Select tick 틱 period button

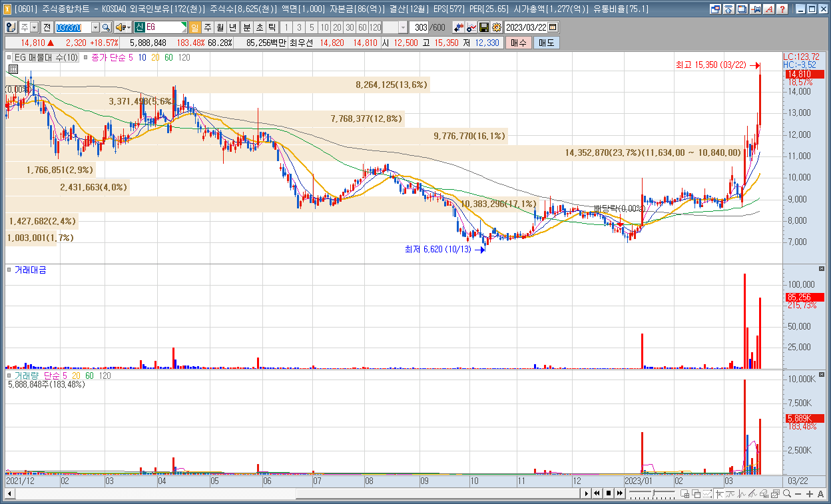[x=272, y=27]
